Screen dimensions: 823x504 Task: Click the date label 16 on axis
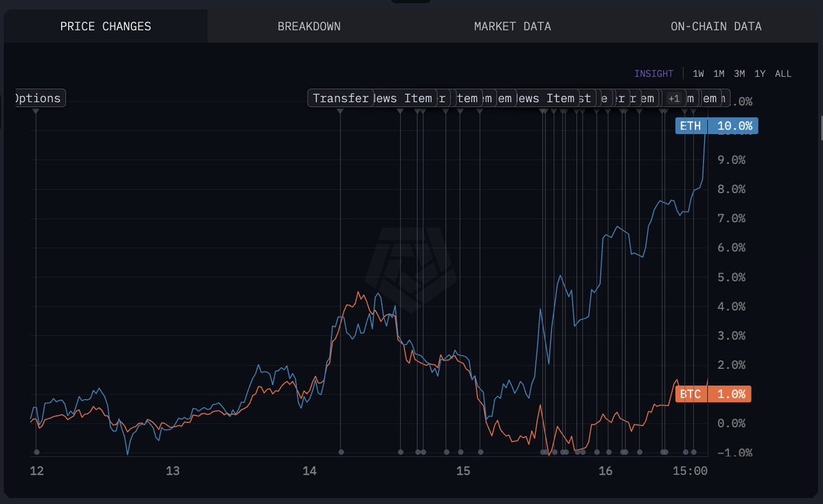[606, 471]
